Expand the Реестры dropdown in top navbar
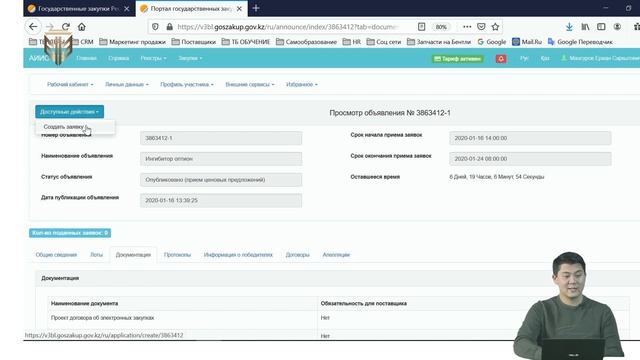This screenshot has width=640, height=360. tap(153, 58)
